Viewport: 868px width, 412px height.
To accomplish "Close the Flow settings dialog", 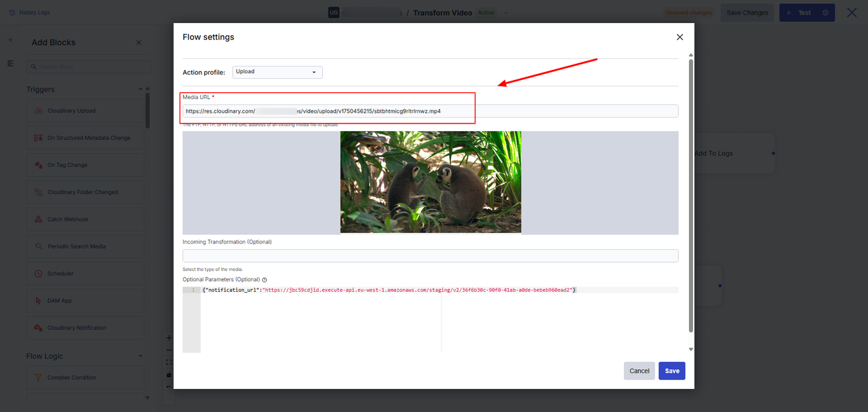I will click(679, 37).
